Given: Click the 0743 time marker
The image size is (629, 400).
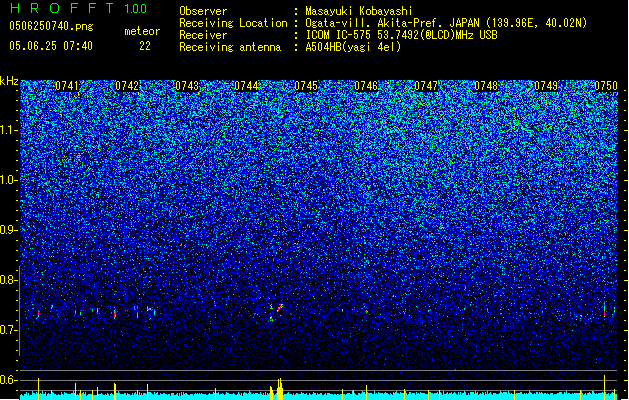Looking at the screenshot, I should pos(187,86).
